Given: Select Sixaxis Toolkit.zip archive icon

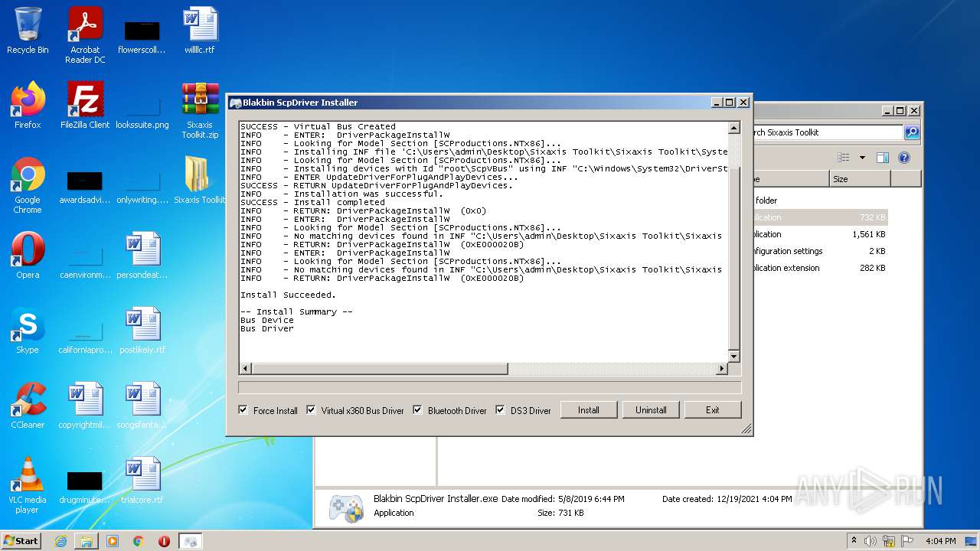Looking at the screenshot, I should 200,110.
